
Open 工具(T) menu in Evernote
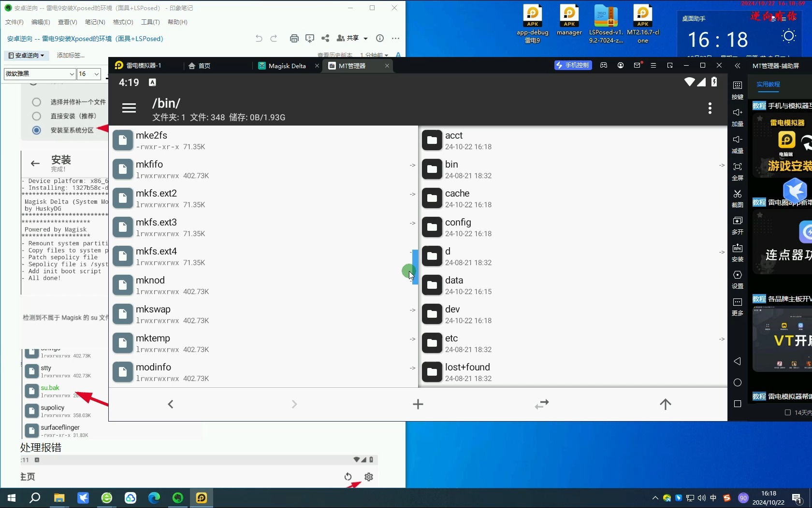tap(150, 22)
